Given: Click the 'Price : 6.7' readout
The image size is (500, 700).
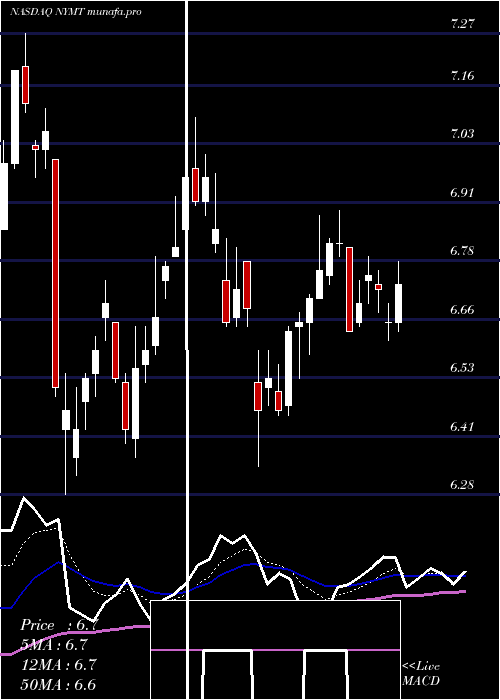Looking at the screenshot, I should pos(59,625).
